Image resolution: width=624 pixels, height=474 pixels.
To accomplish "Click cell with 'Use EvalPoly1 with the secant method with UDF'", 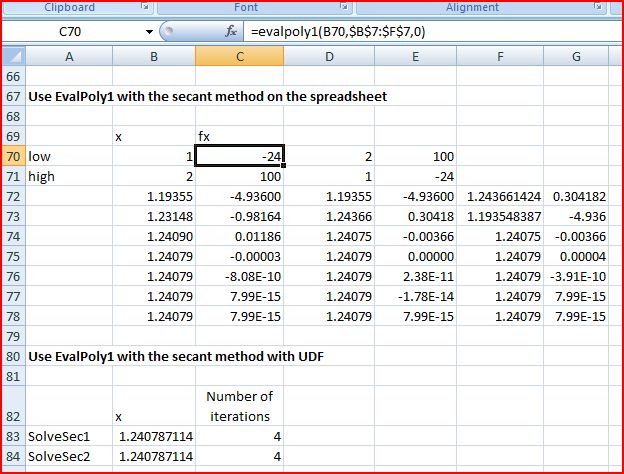I will (x=176, y=356).
